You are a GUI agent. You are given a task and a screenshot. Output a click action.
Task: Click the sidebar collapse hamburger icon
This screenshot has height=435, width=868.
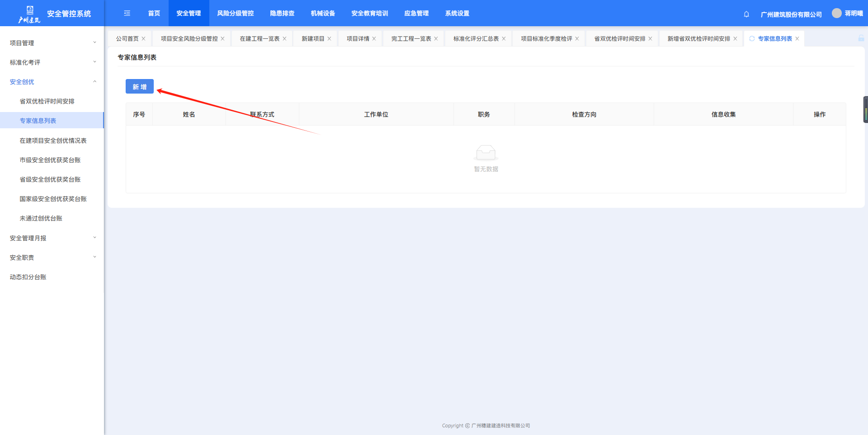127,14
